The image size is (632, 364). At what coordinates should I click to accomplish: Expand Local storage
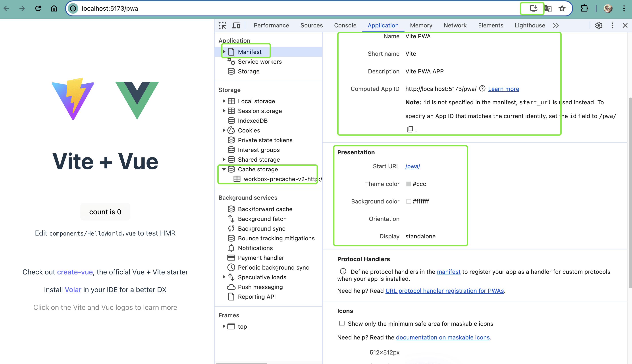tap(224, 101)
